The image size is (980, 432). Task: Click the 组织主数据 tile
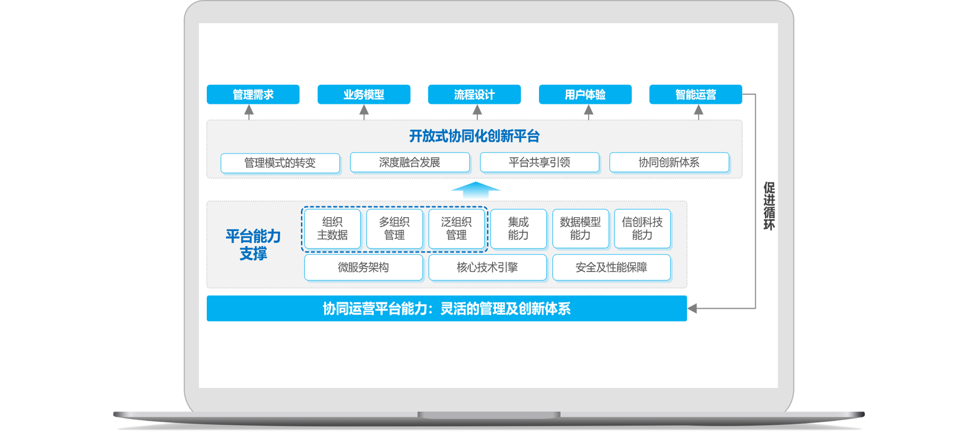point(332,229)
